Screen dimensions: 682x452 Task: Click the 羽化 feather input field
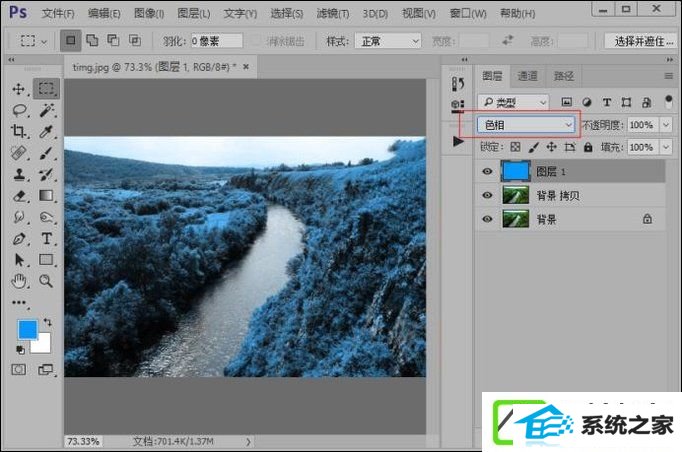(217, 41)
